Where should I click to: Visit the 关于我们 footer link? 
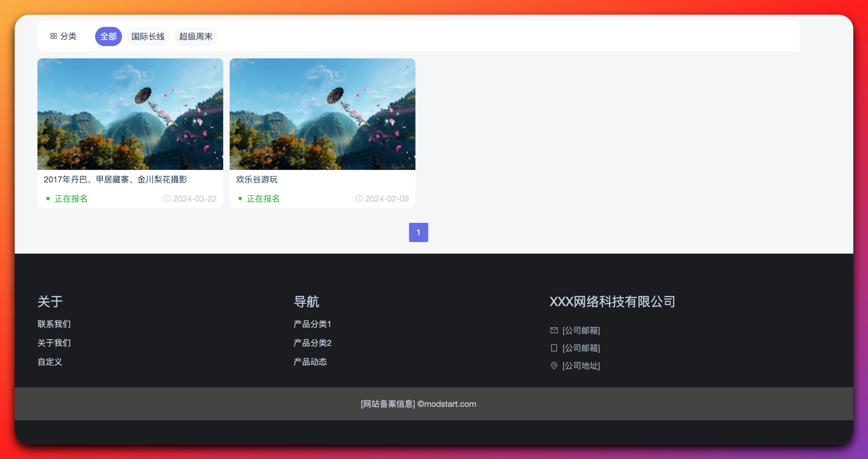pos(54,343)
